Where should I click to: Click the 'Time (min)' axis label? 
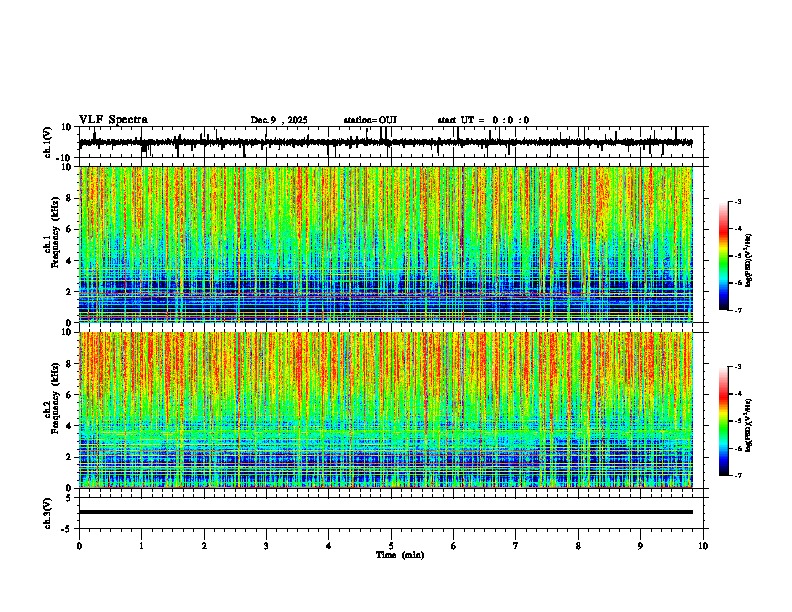coord(400,555)
